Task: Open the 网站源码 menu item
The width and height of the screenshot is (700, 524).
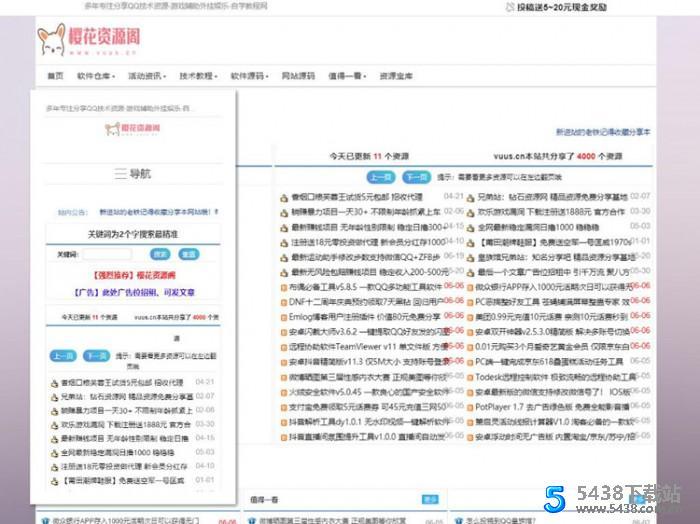Action: (x=298, y=76)
